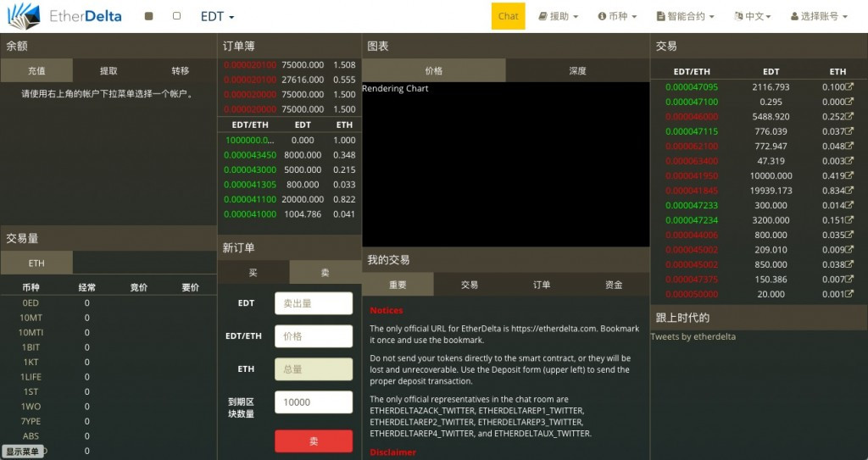Click the trade price 0.000047095

(692, 87)
